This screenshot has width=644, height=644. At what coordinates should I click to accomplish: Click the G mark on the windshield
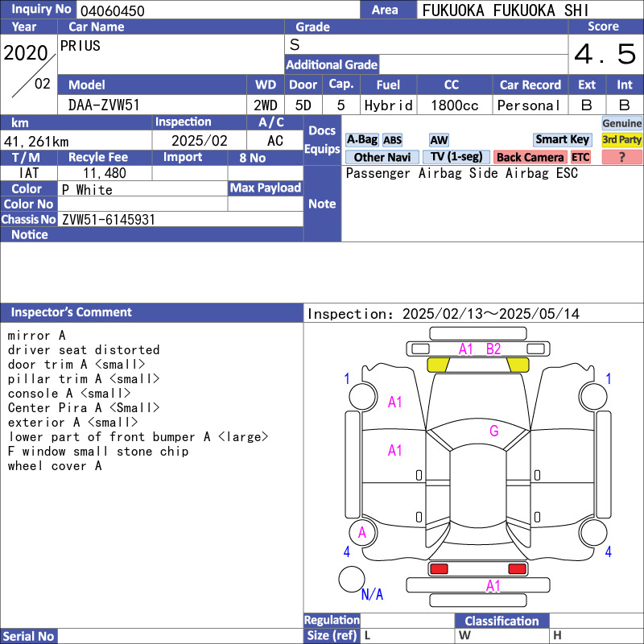[x=493, y=431]
